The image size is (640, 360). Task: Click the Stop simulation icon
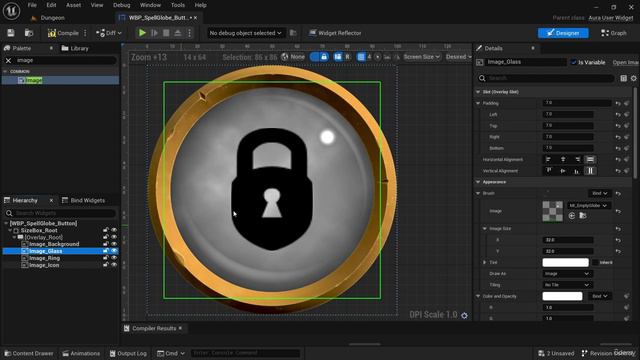[x=166, y=33]
